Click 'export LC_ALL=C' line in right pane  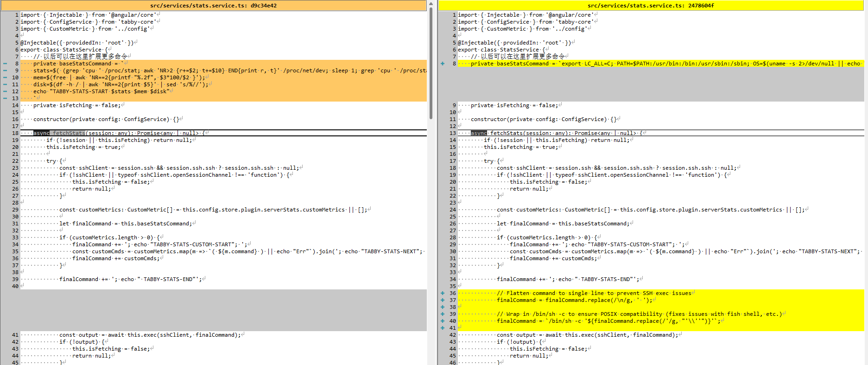tap(661, 64)
